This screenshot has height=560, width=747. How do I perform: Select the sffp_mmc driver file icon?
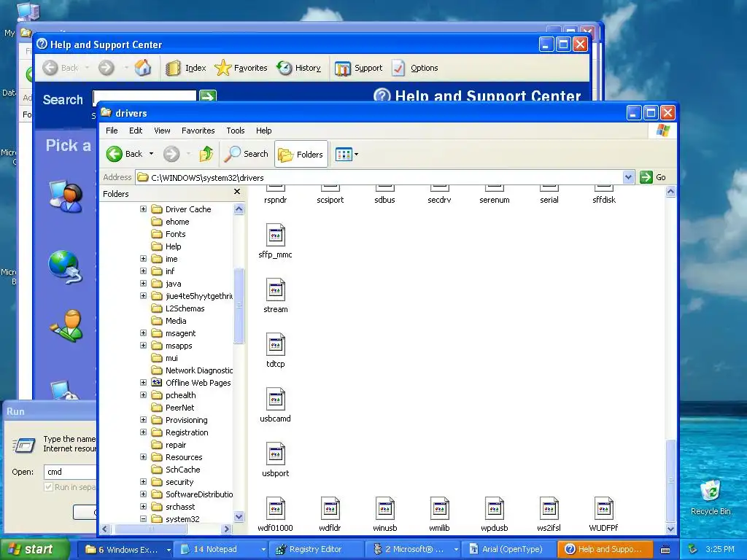click(275, 236)
